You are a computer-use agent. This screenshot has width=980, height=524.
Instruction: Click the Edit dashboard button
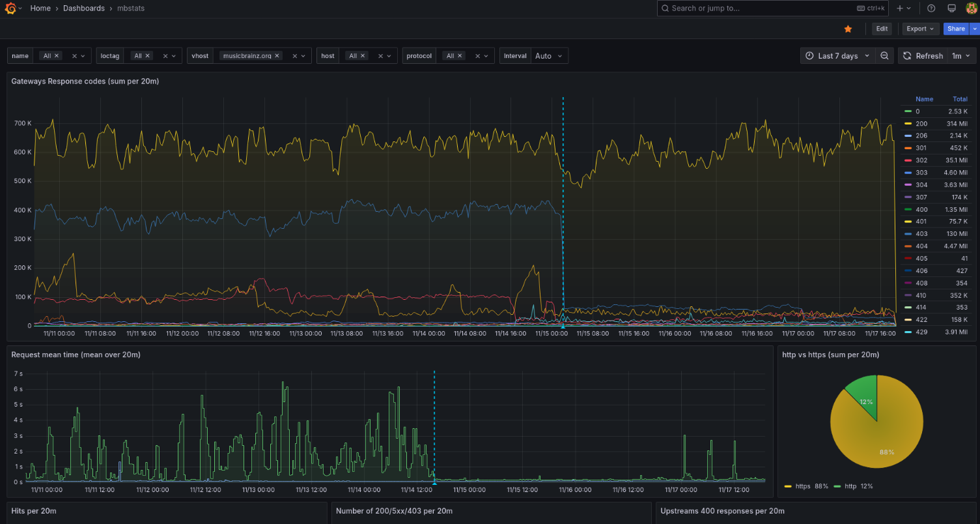coord(882,29)
